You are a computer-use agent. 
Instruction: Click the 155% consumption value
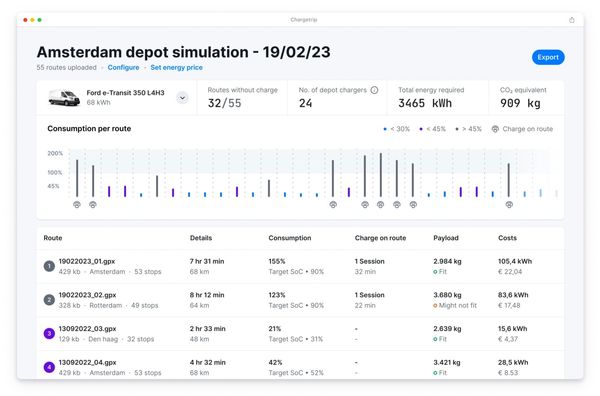click(x=277, y=261)
